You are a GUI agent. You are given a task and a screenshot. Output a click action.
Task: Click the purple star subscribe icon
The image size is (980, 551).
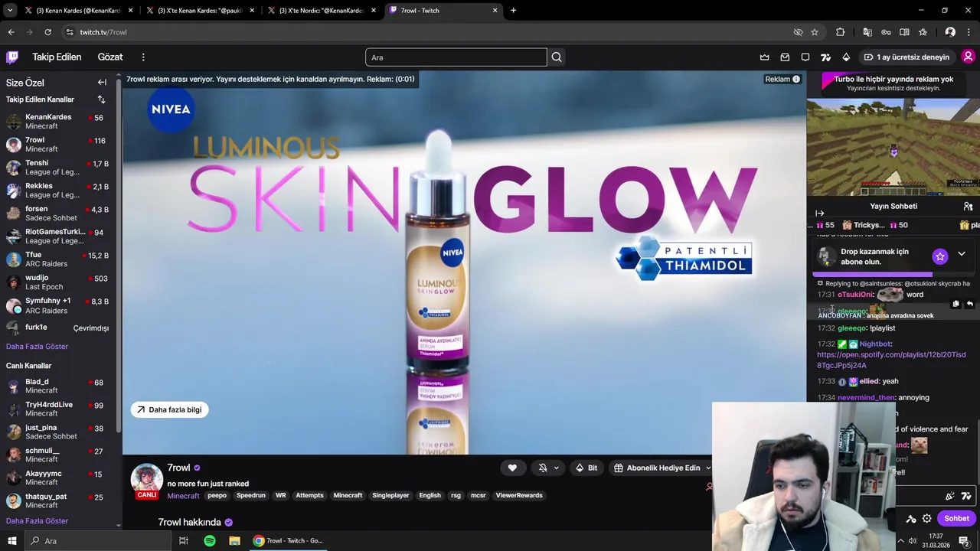[x=939, y=256]
